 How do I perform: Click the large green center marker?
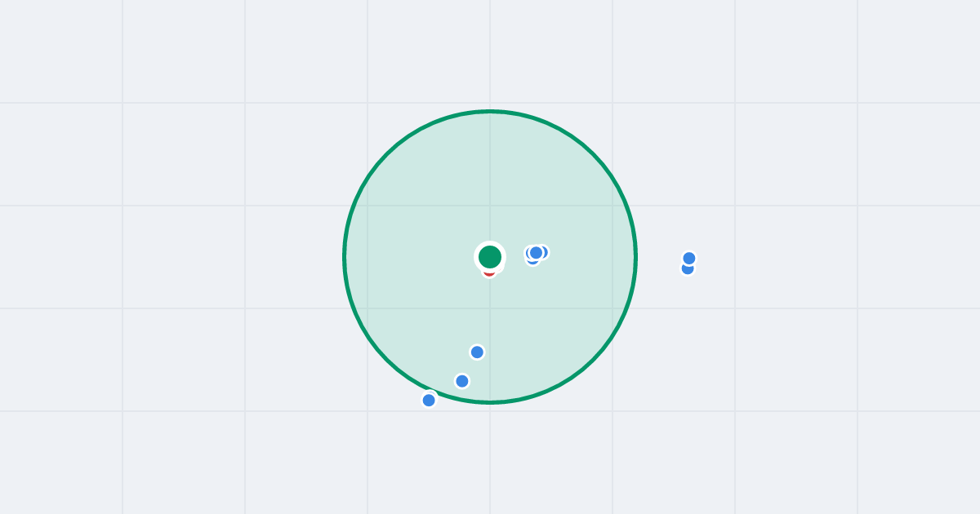click(x=490, y=257)
